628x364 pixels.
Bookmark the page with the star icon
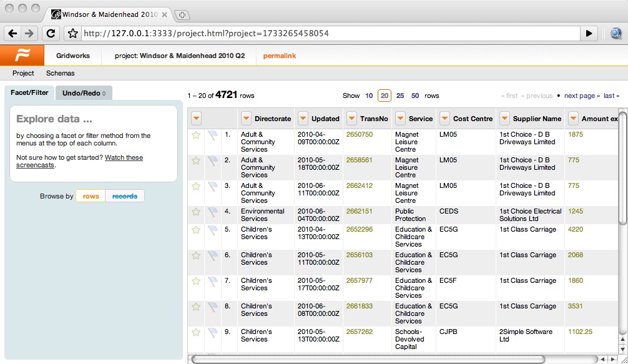(x=72, y=33)
